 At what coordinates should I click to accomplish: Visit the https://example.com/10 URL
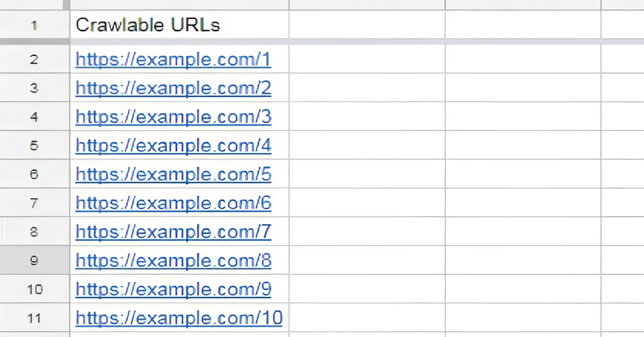(179, 318)
